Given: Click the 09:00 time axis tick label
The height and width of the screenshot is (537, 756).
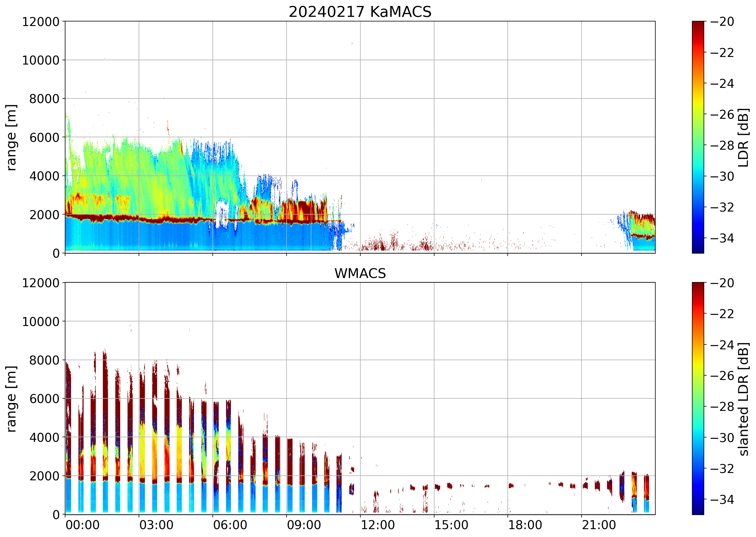Looking at the screenshot, I should click(x=304, y=525).
